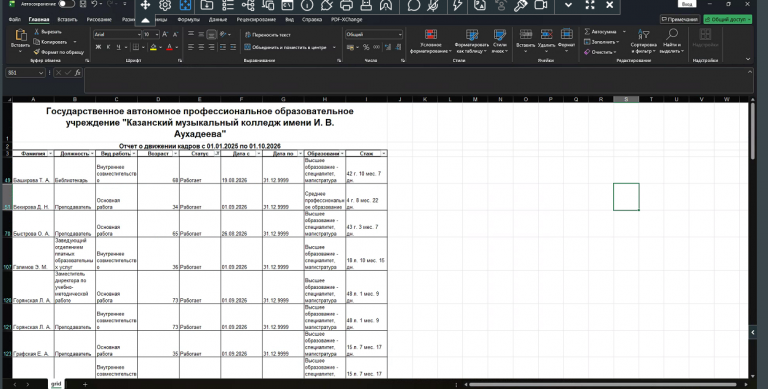Increase font size with larger A icon
Viewport: 768px width, 389px height.
click(165, 34)
